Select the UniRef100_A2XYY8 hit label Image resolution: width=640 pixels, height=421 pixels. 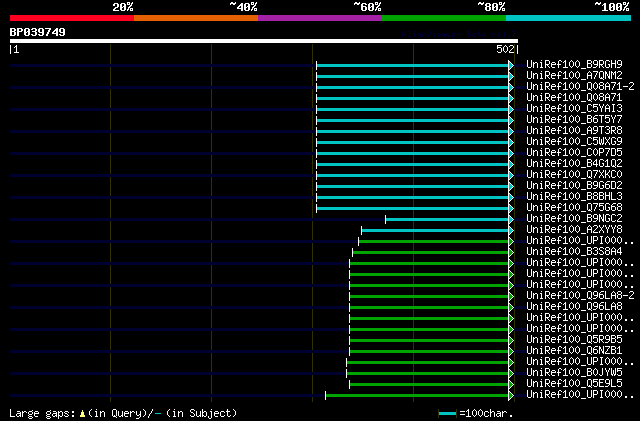click(x=574, y=229)
